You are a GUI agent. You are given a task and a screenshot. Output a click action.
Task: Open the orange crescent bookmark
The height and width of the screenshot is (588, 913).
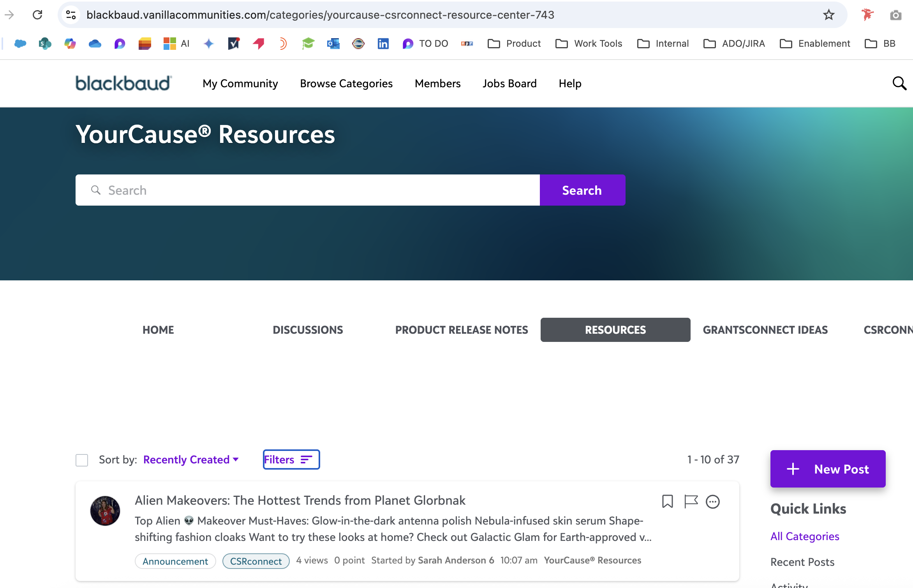click(283, 44)
